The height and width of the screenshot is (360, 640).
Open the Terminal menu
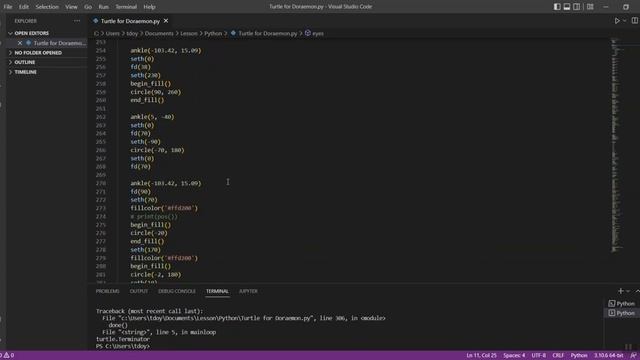pyautogui.click(x=126, y=7)
